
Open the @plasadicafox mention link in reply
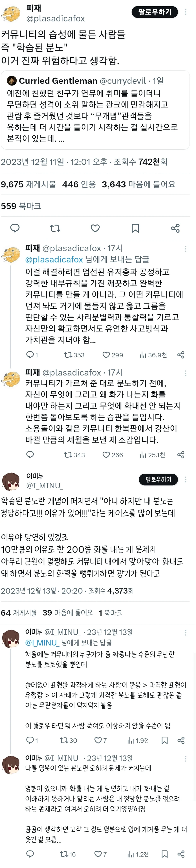54,259
